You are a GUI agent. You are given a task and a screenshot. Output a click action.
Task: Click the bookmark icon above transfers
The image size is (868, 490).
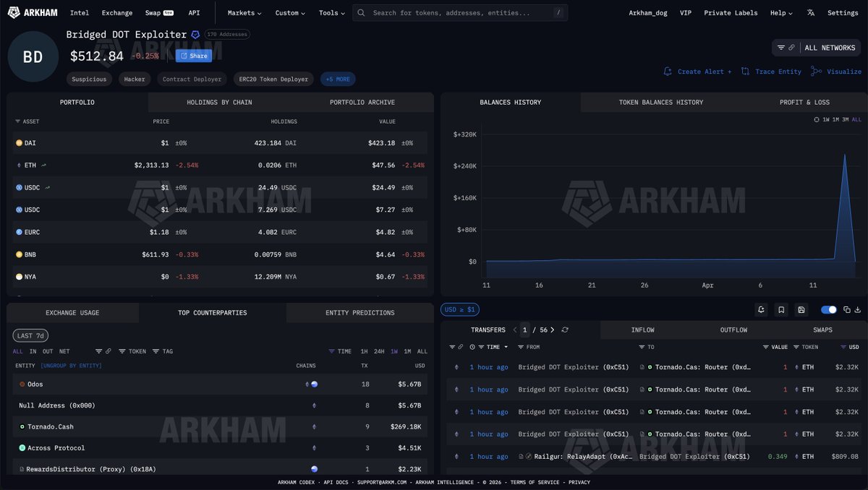click(781, 309)
